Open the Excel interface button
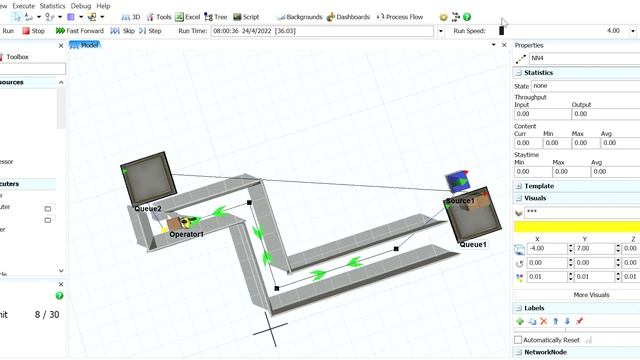The width and height of the screenshot is (640, 360). click(x=188, y=17)
